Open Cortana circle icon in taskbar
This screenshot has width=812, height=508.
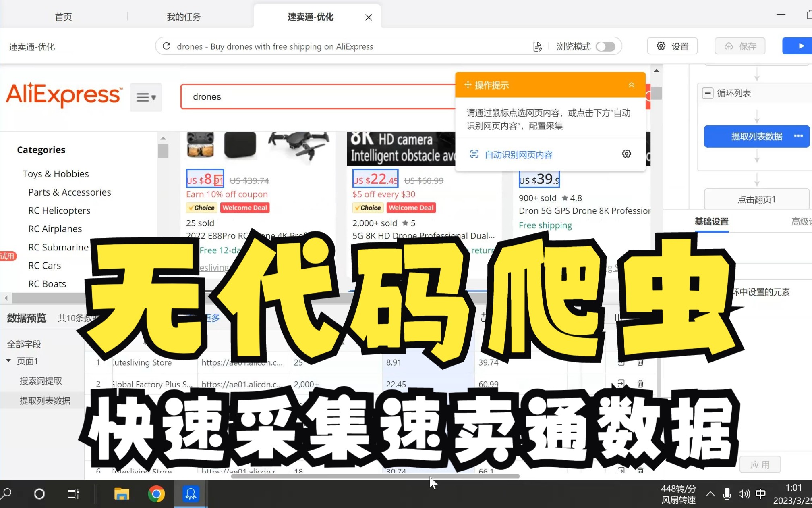(x=39, y=493)
